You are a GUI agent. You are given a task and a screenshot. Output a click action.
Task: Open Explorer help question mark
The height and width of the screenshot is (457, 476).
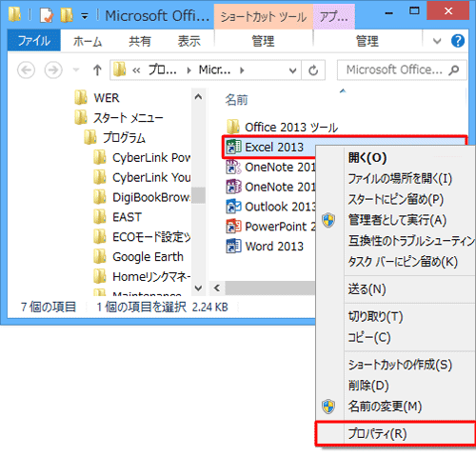point(458,41)
